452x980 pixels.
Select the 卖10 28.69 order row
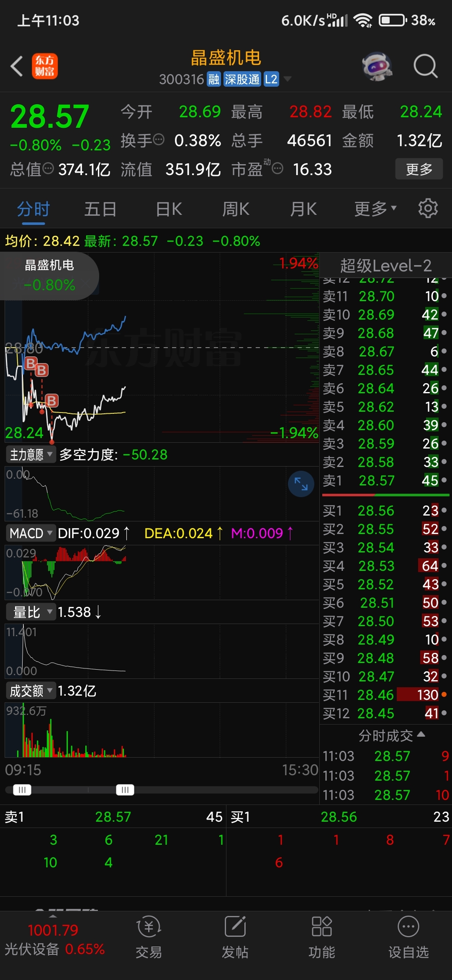pos(385,314)
